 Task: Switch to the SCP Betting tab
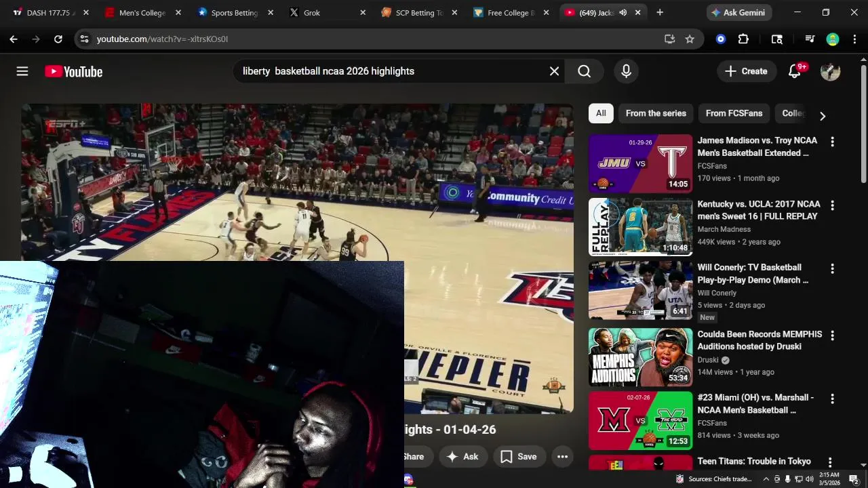click(x=418, y=12)
